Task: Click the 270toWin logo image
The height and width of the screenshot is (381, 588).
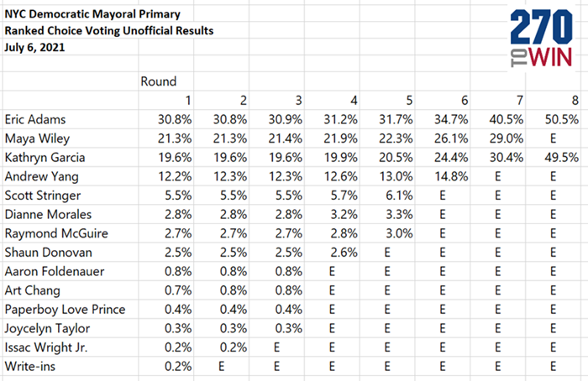Action: (x=541, y=38)
